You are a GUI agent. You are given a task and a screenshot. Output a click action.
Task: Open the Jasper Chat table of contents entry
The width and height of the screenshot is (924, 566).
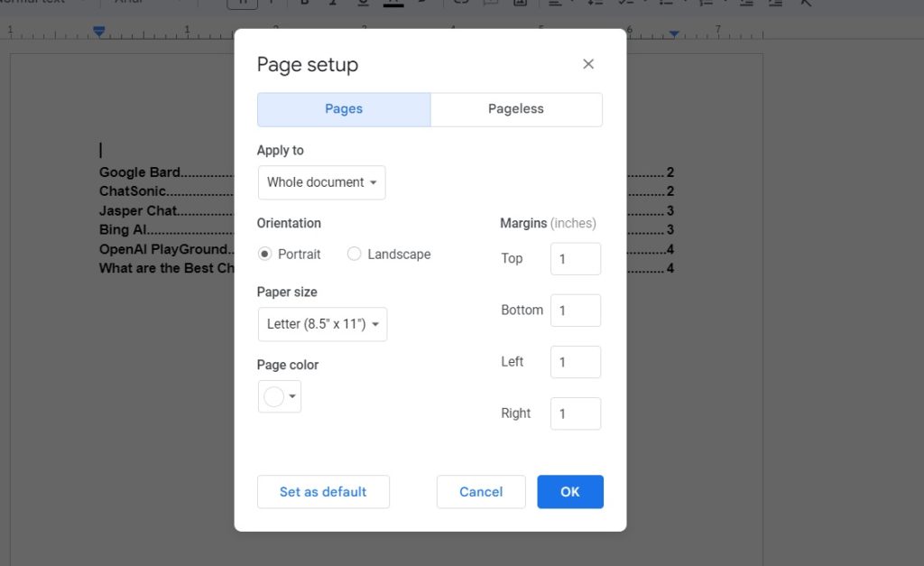[138, 210]
